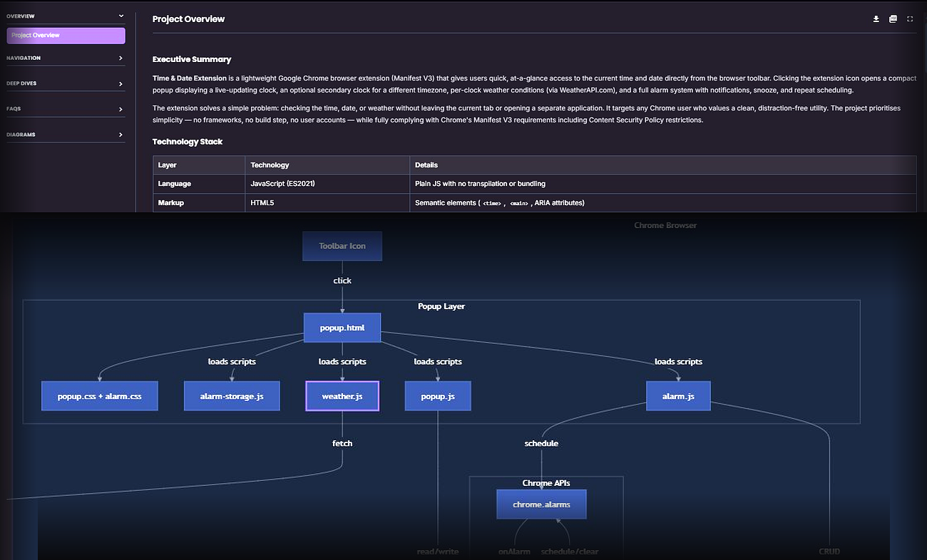
Task: Click the 'Layer' column header
Action: (x=199, y=165)
